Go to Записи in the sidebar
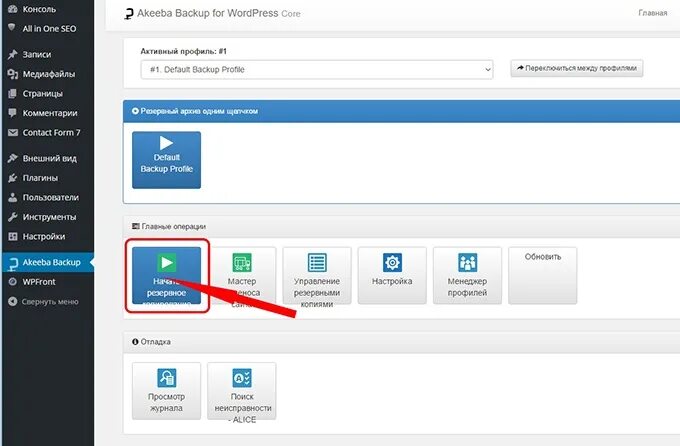Viewport: 680px width, 446px height. click(x=47, y=54)
